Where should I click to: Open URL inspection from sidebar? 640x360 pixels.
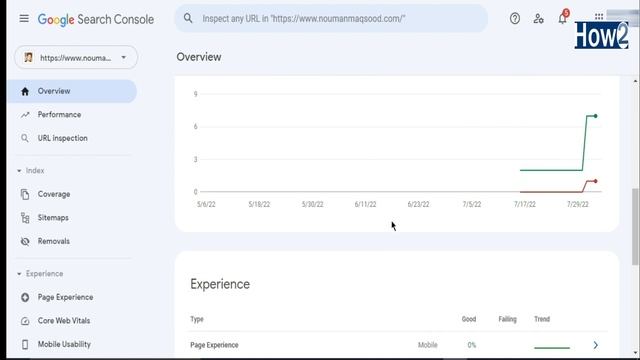(x=62, y=138)
